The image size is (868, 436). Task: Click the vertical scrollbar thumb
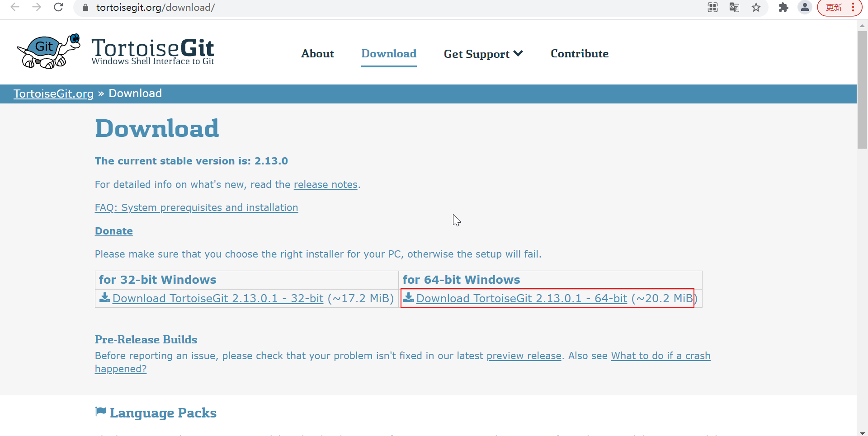click(x=862, y=89)
